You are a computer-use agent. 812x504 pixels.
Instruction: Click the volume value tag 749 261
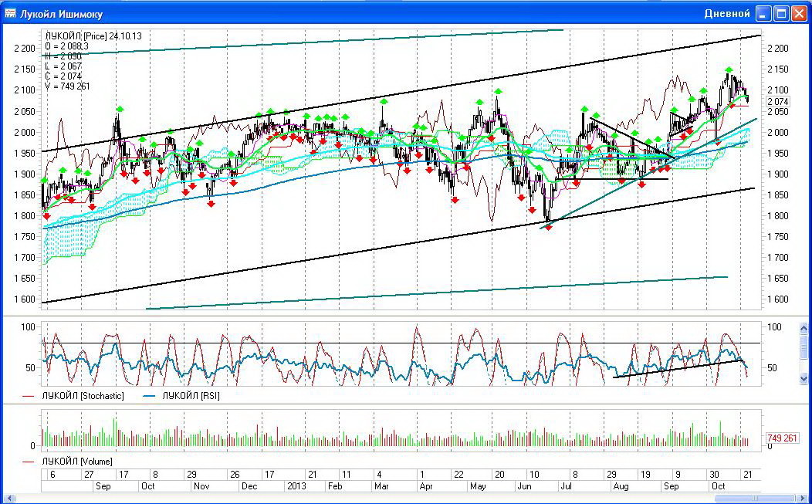781,438
